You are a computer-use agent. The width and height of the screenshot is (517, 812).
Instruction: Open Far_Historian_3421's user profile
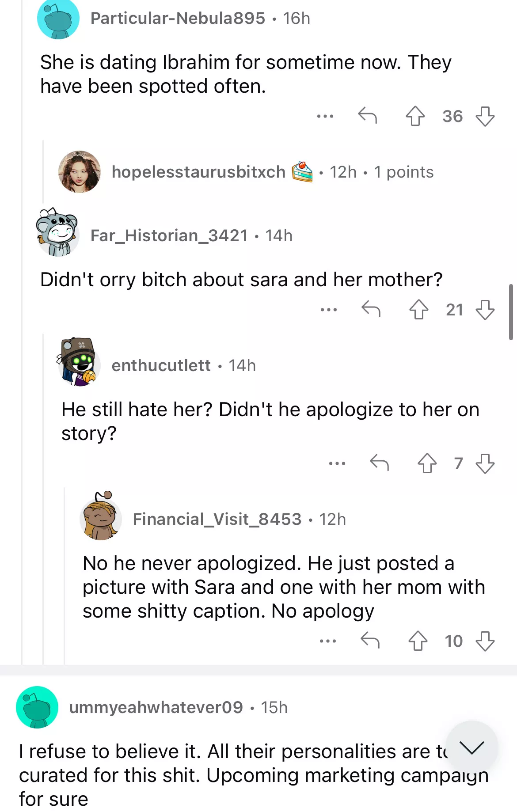click(x=169, y=235)
